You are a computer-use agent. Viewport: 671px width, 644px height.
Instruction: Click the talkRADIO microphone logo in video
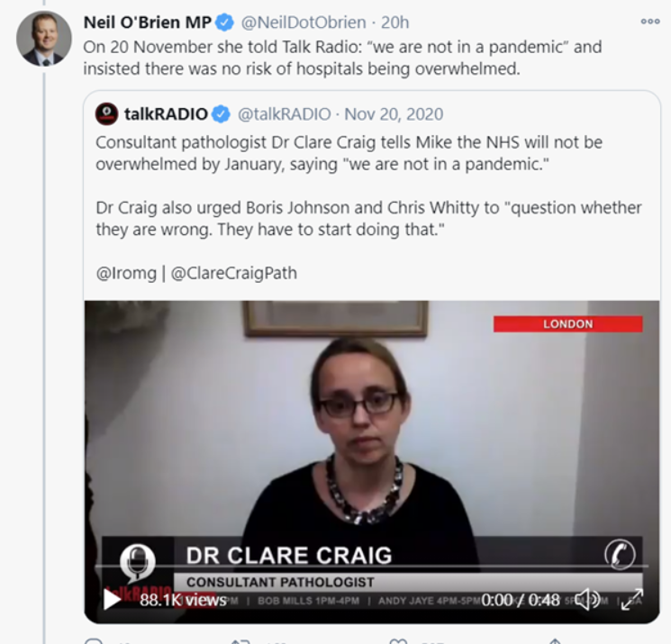138,561
